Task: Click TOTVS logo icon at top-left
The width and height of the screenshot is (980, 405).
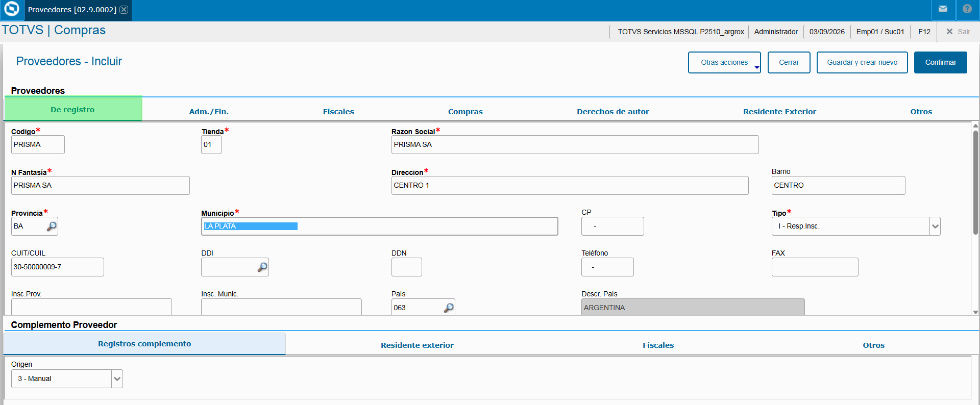Action: coord(11,9)
